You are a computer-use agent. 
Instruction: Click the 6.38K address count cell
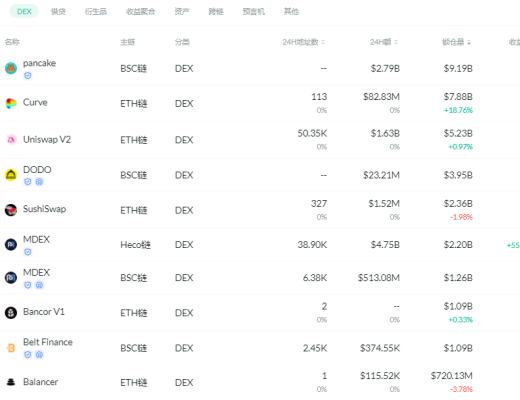315,278
